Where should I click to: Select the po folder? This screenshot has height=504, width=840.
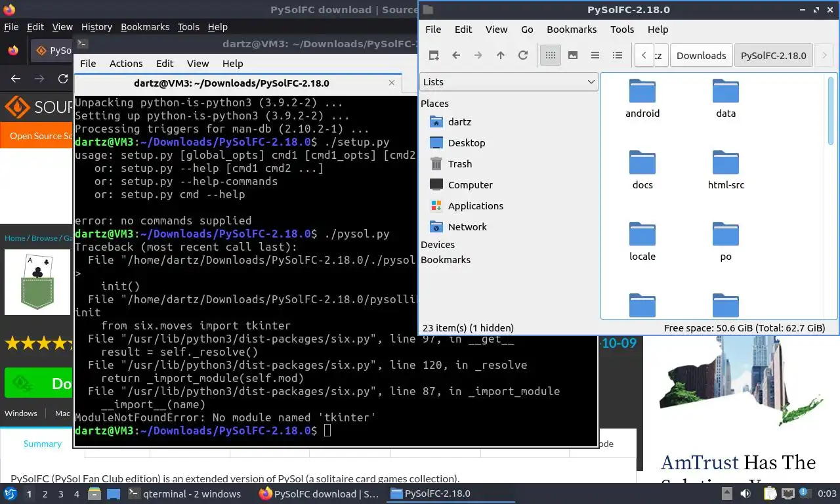(x=726, y=241)
